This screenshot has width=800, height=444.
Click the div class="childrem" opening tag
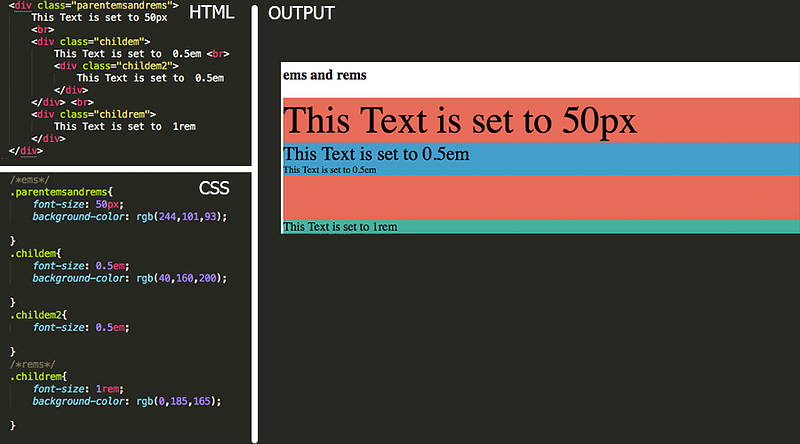tap(93, 114)
